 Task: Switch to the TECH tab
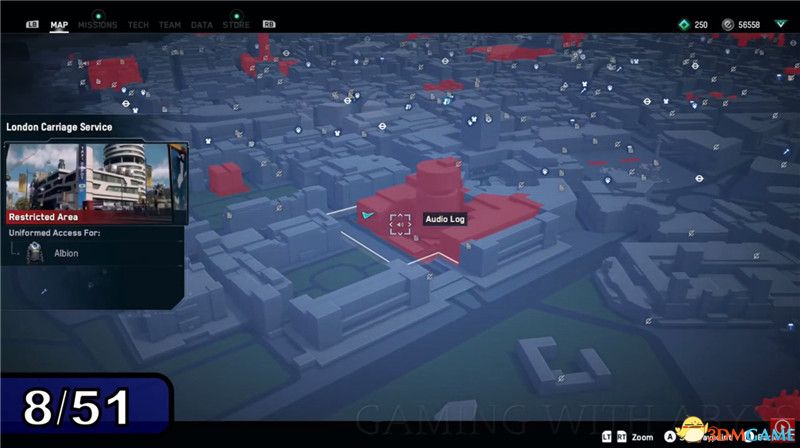[x=138, y=24]
